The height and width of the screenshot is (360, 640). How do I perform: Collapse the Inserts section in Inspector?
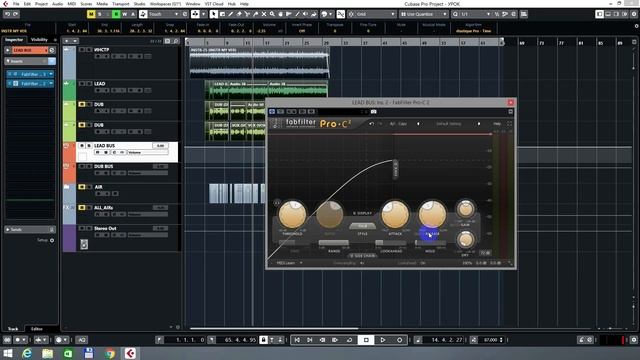point(8,61)
